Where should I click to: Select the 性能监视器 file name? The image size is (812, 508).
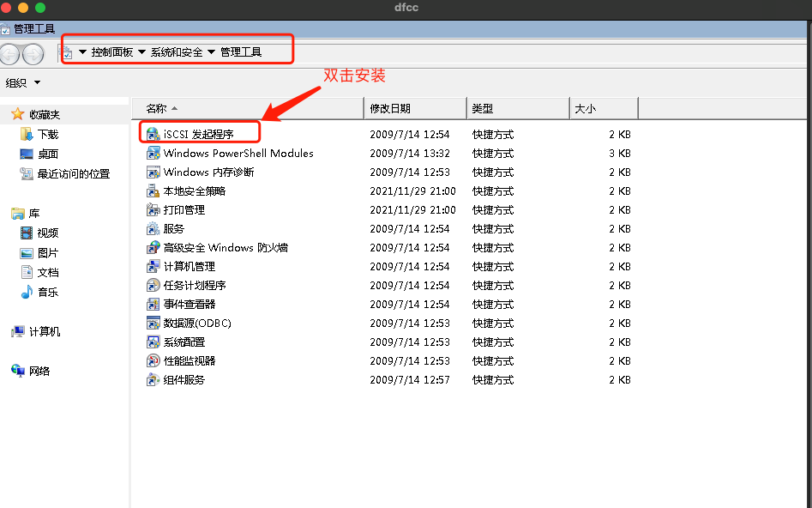pos(189,360)
